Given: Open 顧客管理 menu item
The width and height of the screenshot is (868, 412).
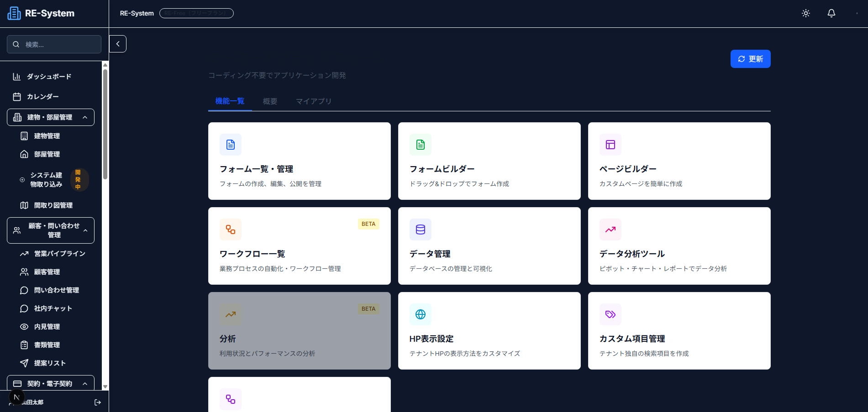Looking at the screenshot, I should click(x=54, y=272).
